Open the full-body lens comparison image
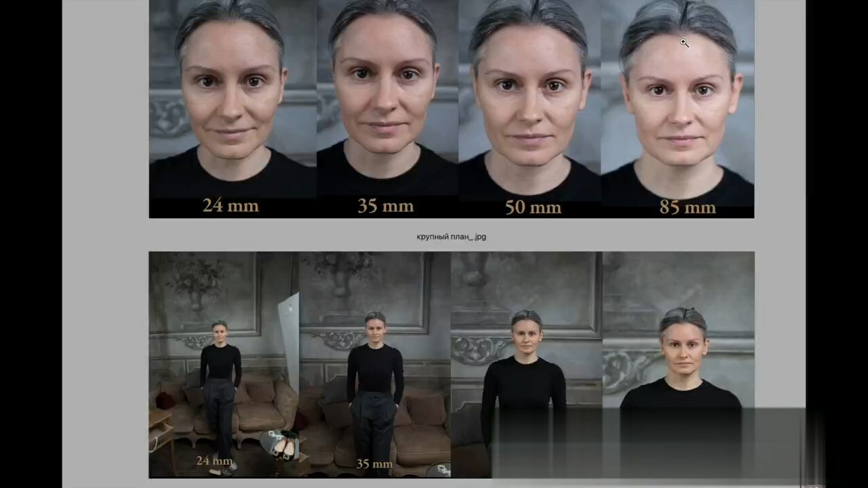This screenshot has width=868, height=488. 452,365
